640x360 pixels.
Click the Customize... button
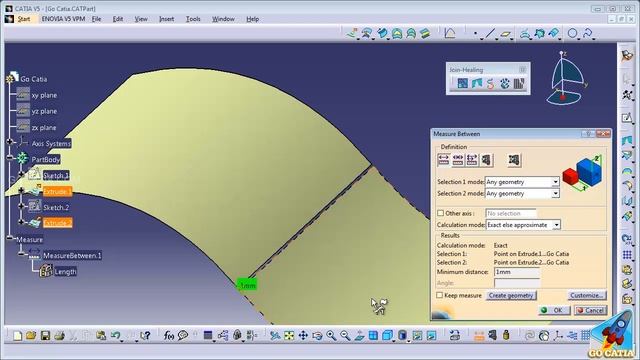[587, 295]
